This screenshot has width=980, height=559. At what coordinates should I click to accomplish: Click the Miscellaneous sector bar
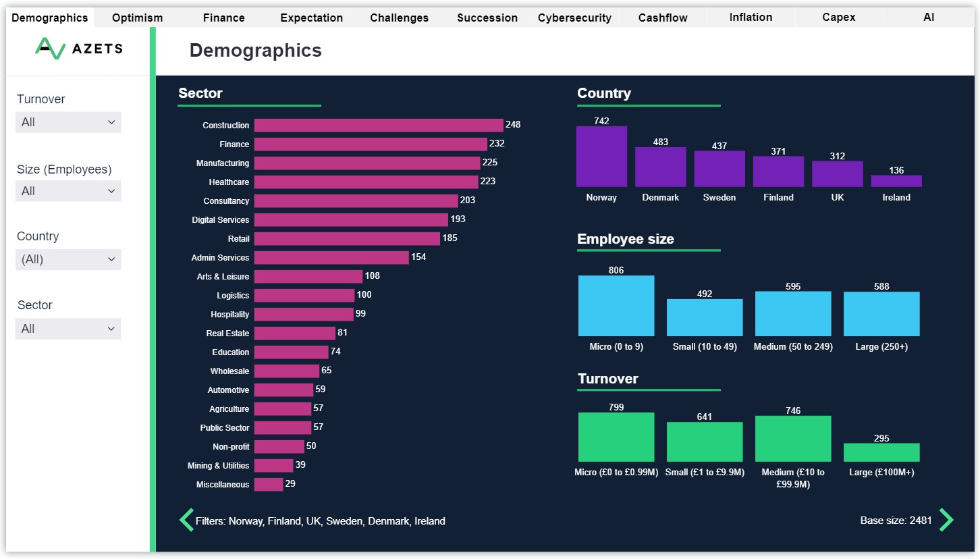[269, 485]
